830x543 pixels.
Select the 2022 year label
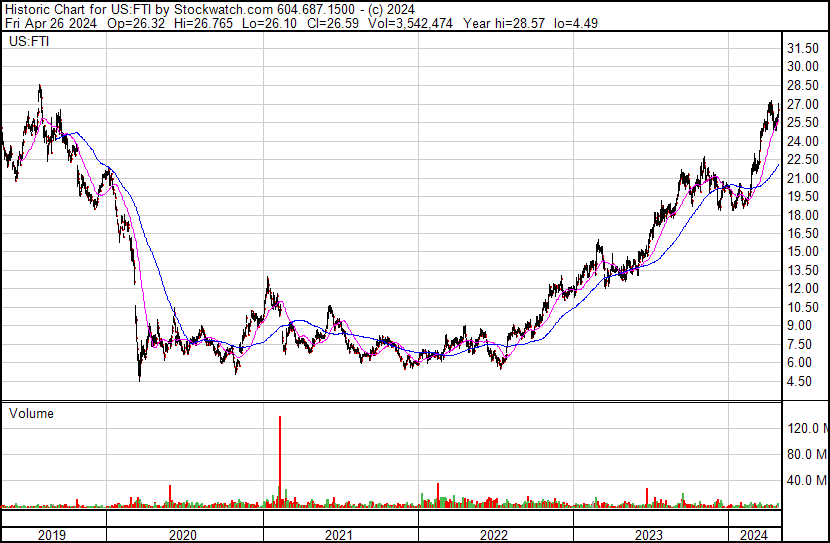[x=495, y=535]
